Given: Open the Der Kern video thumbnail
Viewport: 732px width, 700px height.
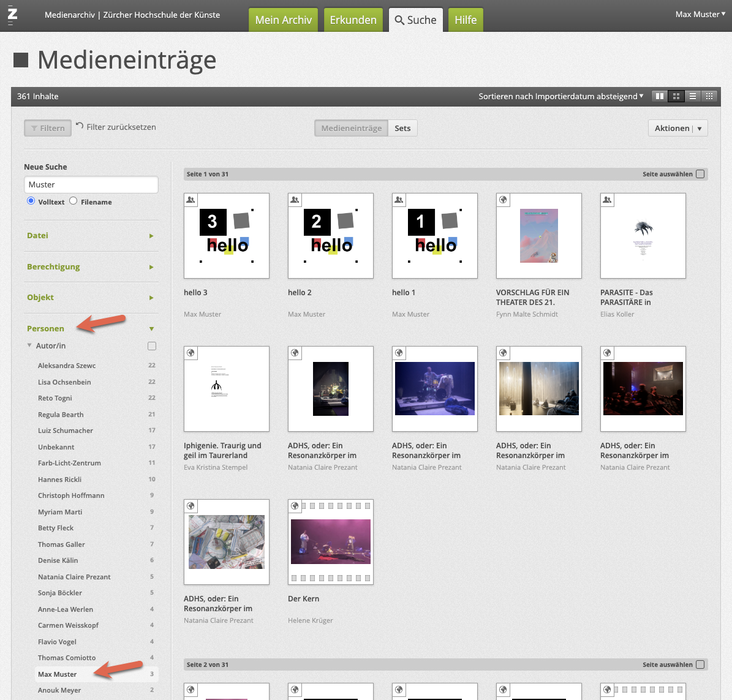Looking at the screenshot, I should click(x=331, y=542).
